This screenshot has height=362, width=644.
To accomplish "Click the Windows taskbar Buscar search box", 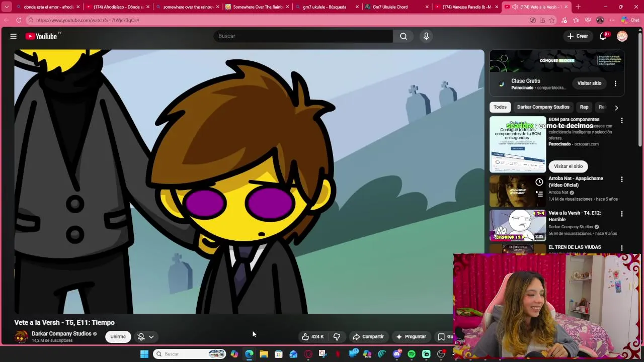I will pyautogui.click(x=189, y=354).
